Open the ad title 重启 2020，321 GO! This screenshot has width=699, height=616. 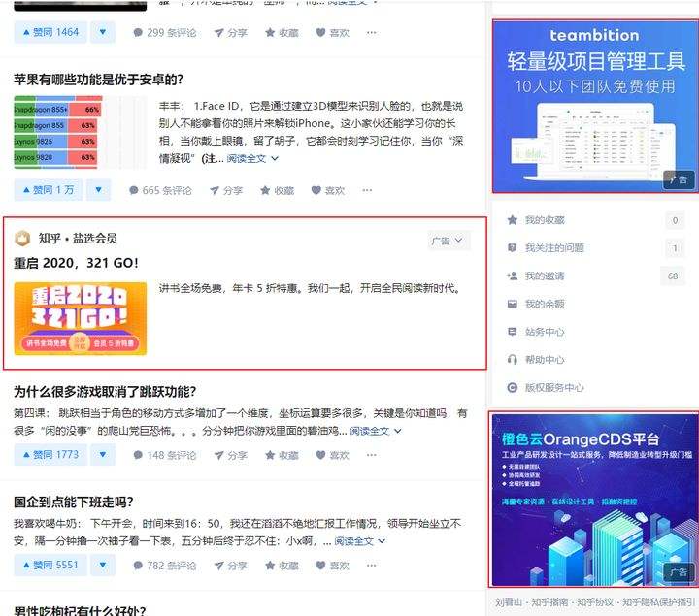[x=76, y=263]
